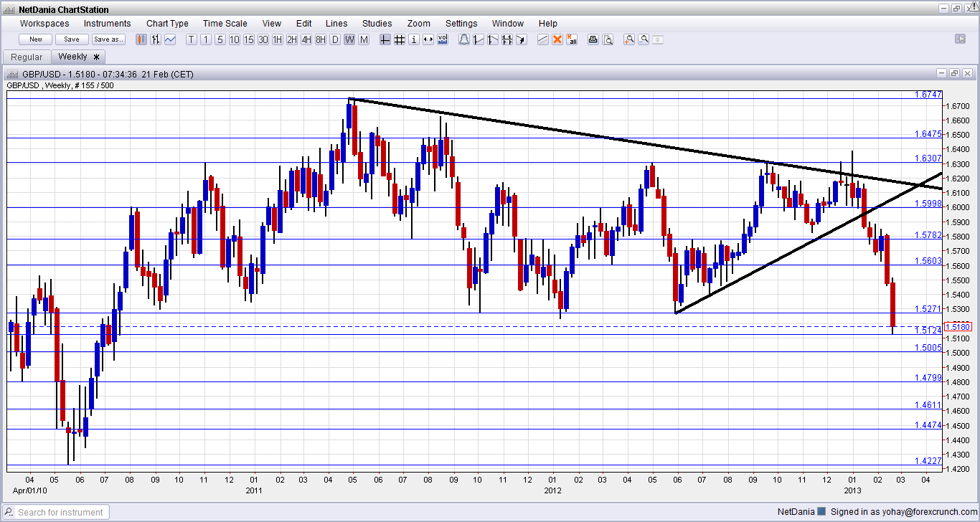Open the View menu
The height and width of the screenshot is (522, 980).
(272, 24)
